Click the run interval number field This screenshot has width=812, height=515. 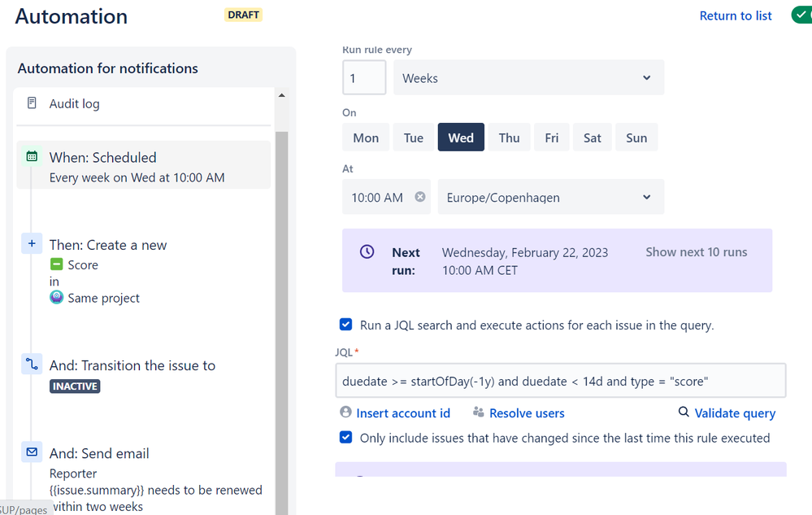[x=364, y=78]
